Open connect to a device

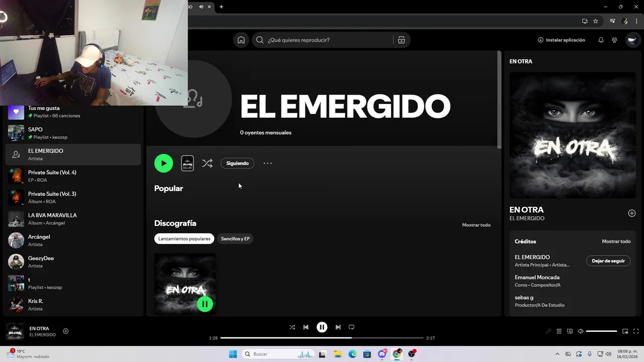click(x=570, y=331)
